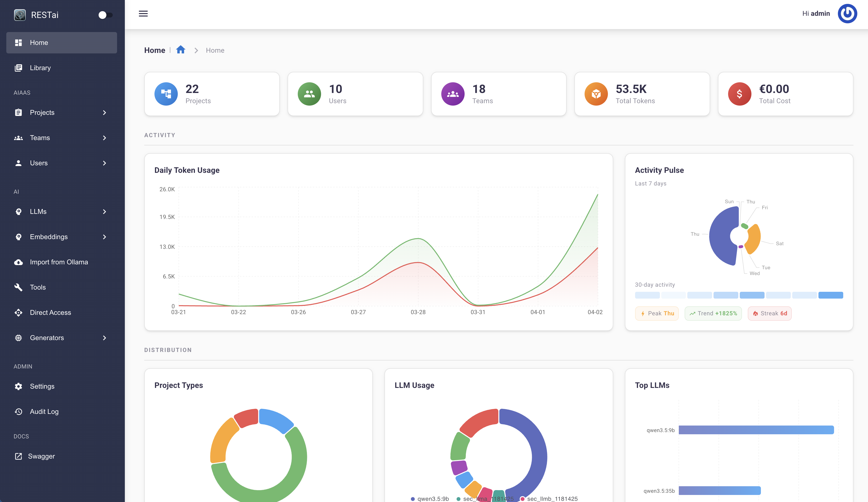Click the orange Total Tokens cube icon

pos(596,94)
